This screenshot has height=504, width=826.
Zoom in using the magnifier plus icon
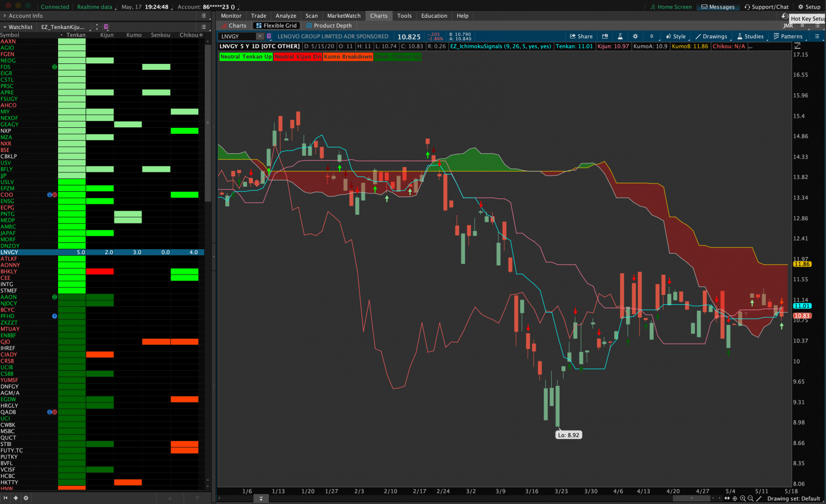(x=743, y=499)
